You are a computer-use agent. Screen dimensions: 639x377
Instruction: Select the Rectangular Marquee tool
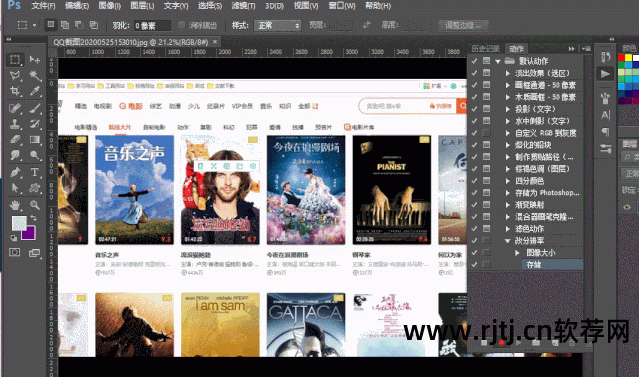(15, 60)
